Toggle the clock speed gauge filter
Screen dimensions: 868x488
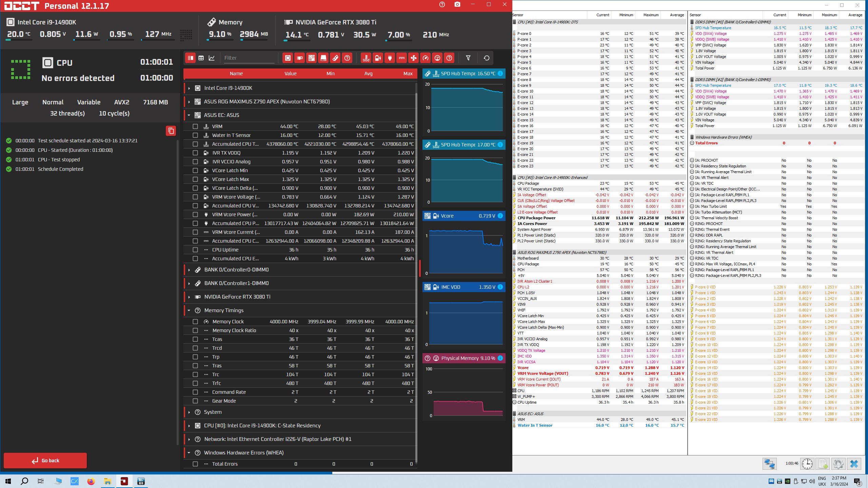click(425, 58)
